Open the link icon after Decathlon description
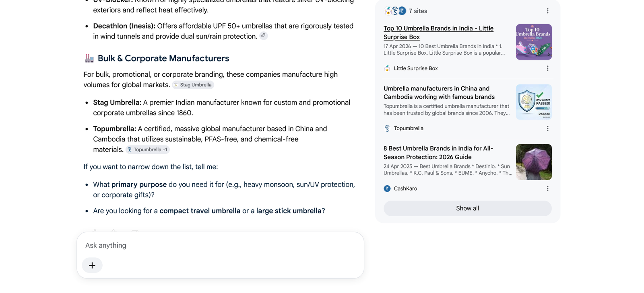This screenshot has height=293, width=644. click(x=263, y=36)
